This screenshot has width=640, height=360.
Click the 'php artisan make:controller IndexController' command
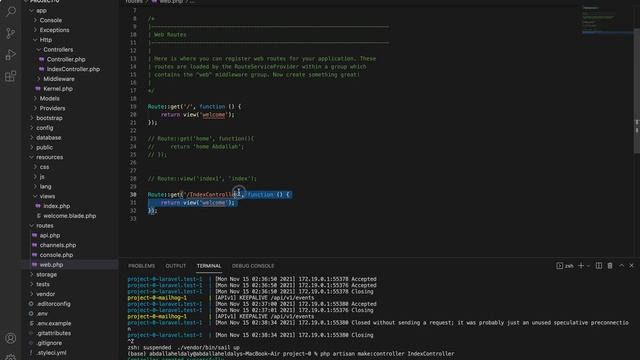pos(387,354)
